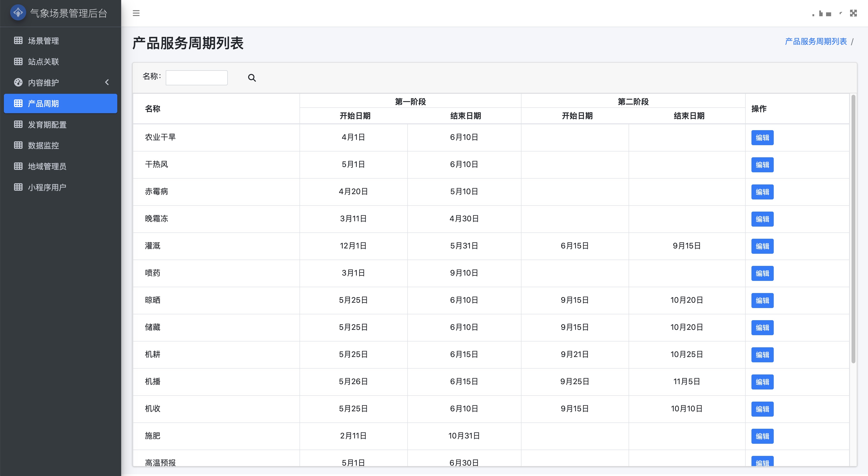Select the 储藏 name cell
The height and width of the screenshot is (476, 868).
pyautogui.click(x=216, y=327)
